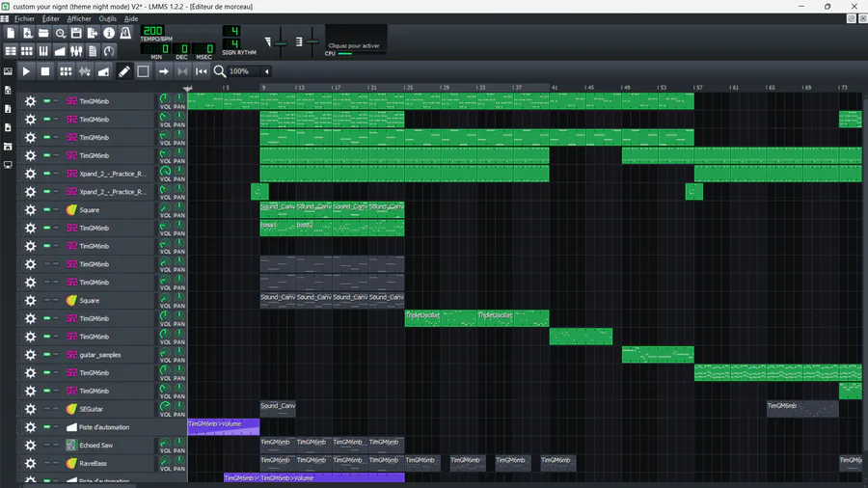This screenshot has width=868, height=488.
Task: Open RaveBass track gear menu
Action: point(31,463)
